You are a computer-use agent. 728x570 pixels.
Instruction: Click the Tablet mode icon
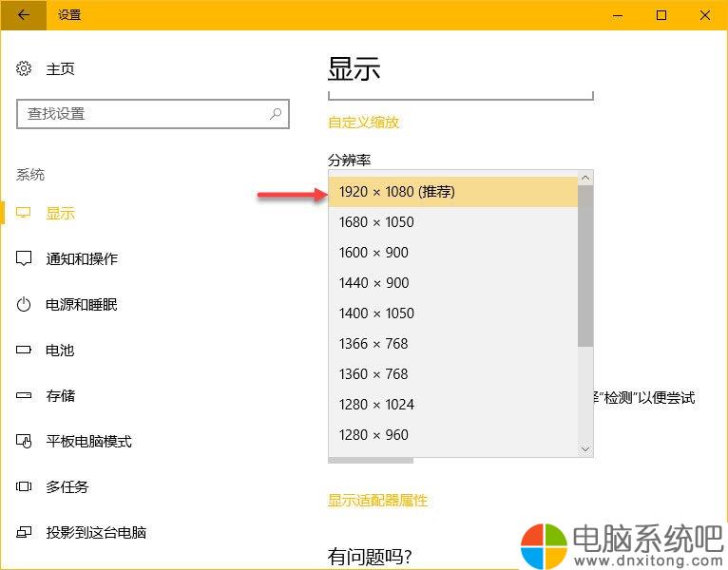click(x=25, y=442)
